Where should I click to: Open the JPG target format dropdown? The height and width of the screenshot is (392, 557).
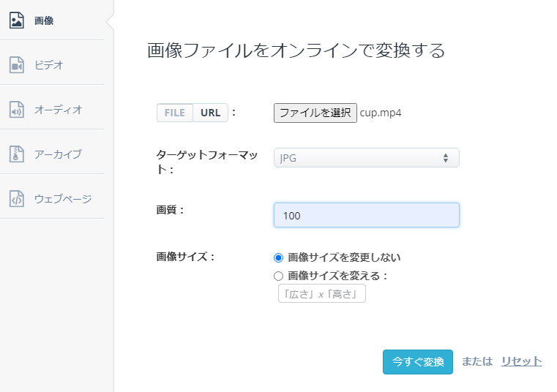[366, 158]
